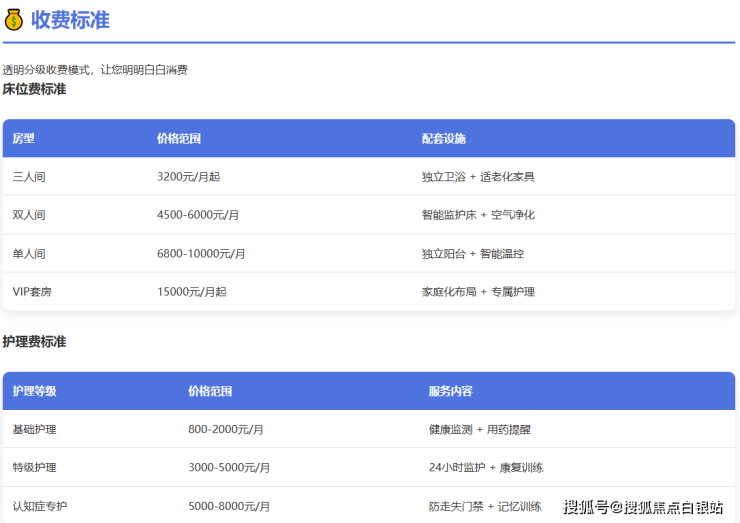Select the 认知症专护 row label
The image size is (740, 523).
pos(40,506)
